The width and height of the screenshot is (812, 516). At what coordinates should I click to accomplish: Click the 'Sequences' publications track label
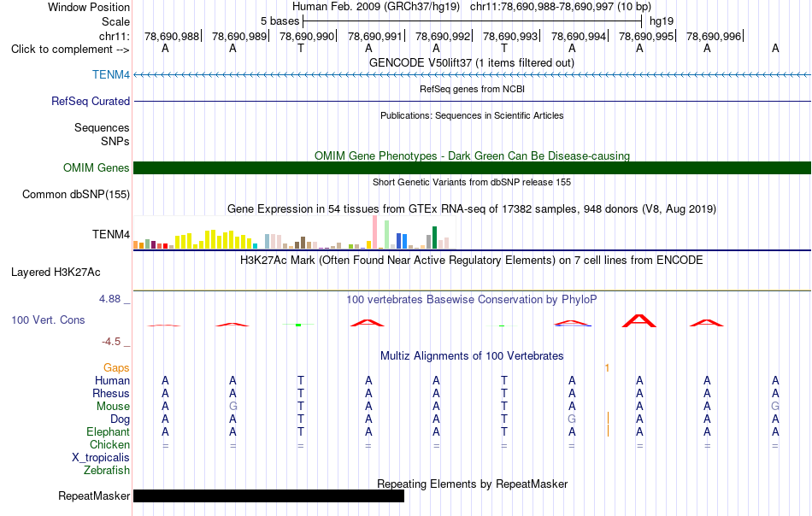pyautogui.click(x=102, y=127)
